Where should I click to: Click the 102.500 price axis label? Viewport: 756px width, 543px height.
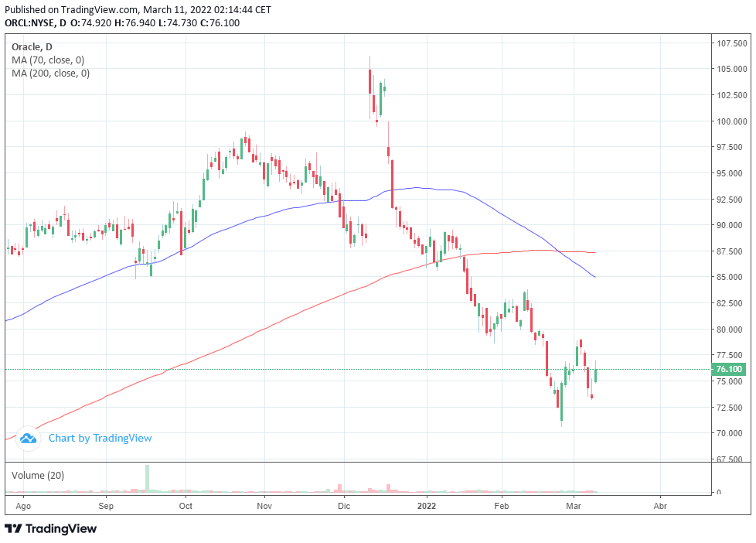point(732,95)
